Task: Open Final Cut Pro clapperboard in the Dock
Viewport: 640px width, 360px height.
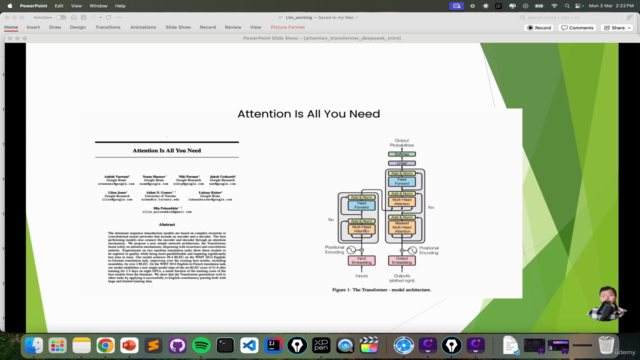Action: tap(369, 345)
